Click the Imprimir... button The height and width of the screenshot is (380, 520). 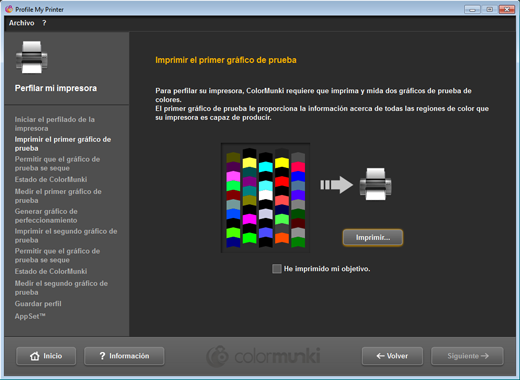[373, 238]
